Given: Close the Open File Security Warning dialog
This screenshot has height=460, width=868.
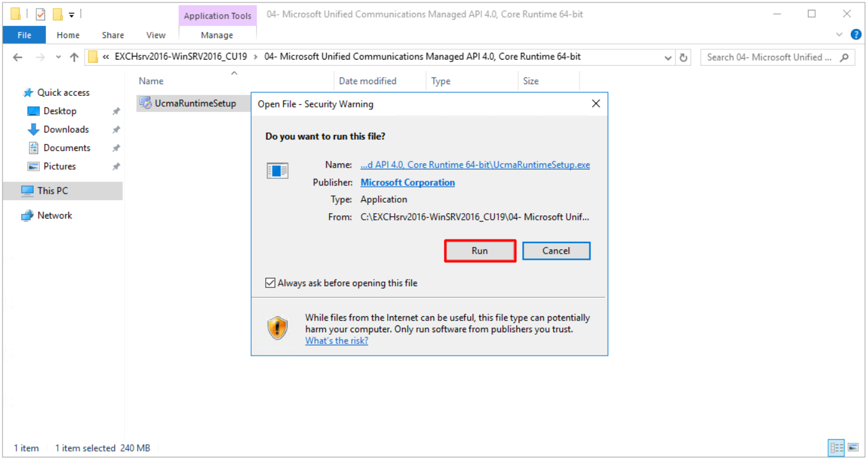Looking at the screenshot, I should (595, 104).
